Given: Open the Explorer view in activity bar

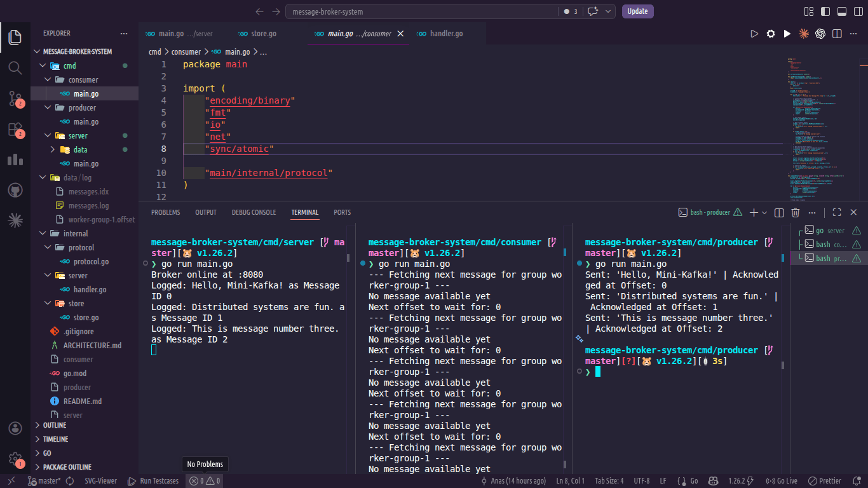Looking at the screenshot, I should pos(15,37).
